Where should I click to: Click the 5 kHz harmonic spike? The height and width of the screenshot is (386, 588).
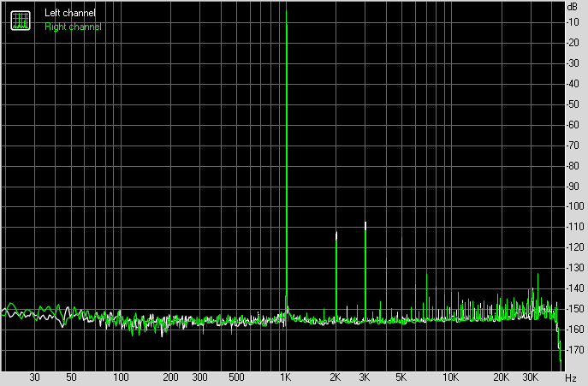pyautogui.click(x=401, y=278)
